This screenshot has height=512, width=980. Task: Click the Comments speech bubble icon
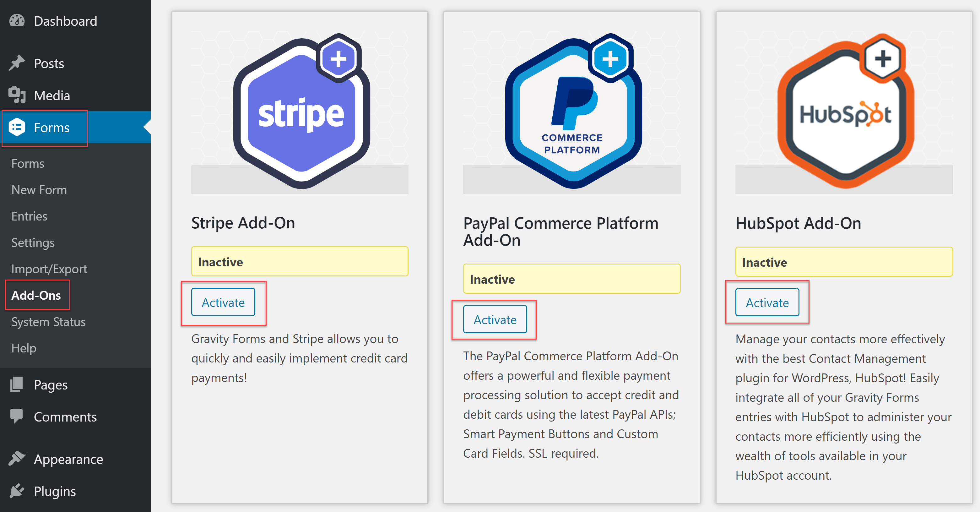click(17, 416)
